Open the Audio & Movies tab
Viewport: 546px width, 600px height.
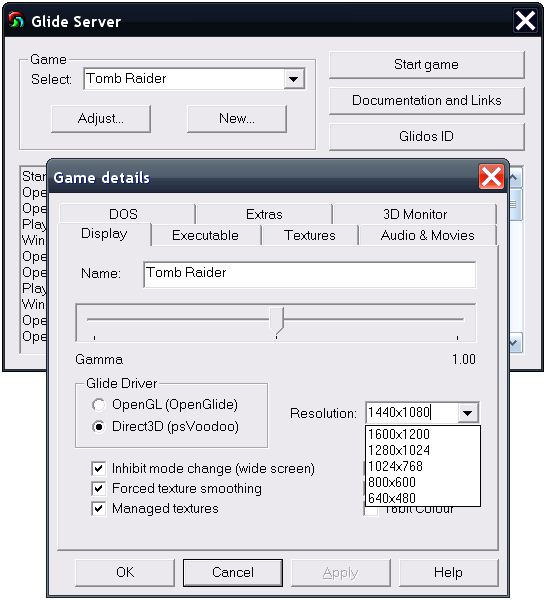(427, 235)
